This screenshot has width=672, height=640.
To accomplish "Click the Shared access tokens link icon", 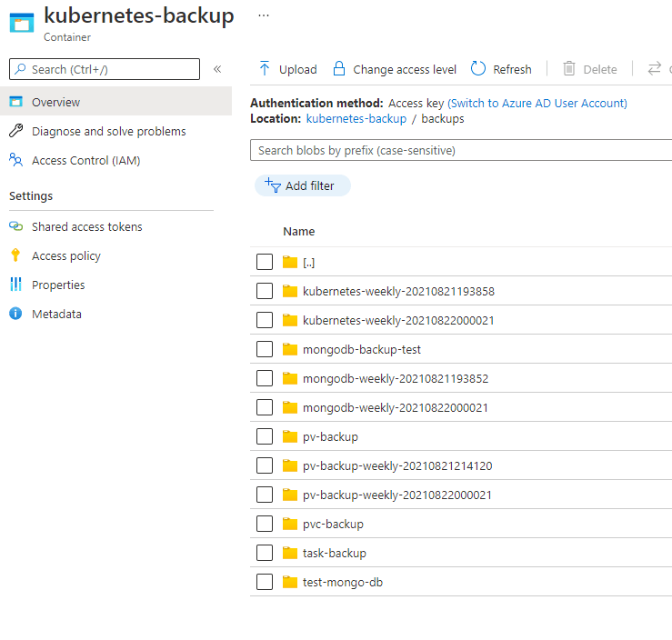I will pyautogui.click(x=15, y=226).
